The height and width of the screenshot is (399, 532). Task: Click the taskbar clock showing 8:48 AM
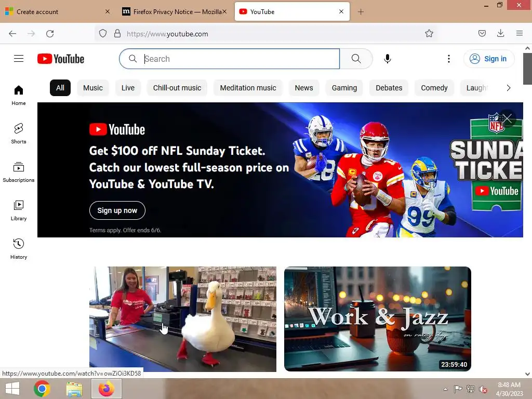point(509,389)
